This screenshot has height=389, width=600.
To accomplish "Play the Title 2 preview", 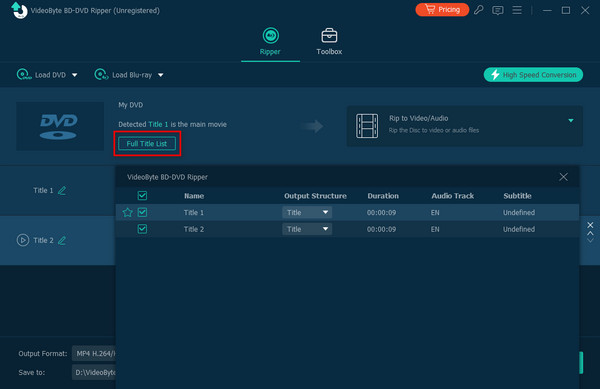I will (x=23, y=240).
